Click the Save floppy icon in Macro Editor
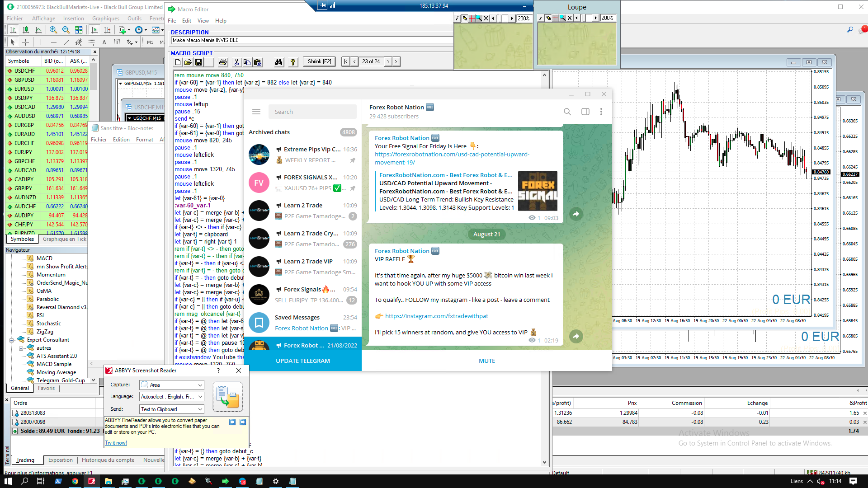The height and width of the screenshot is (488, 868). [x=198, y=62]
